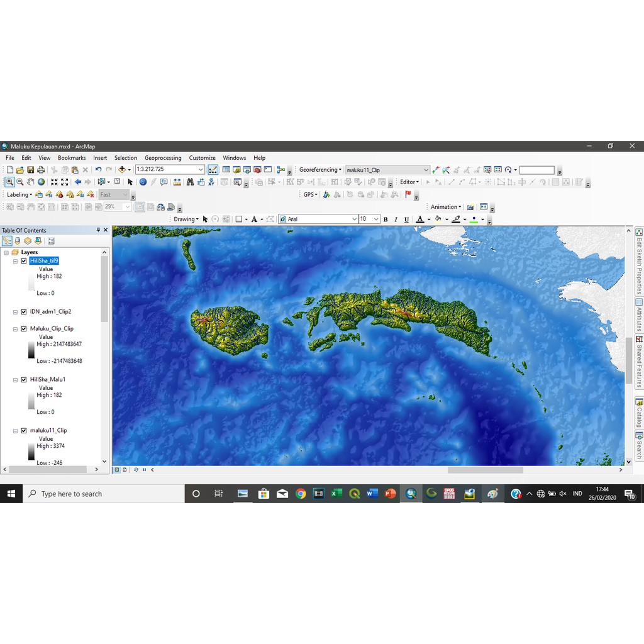Open the Editor Toolbar icon
This screenshot has height=644, width=644.
[x=213, y=170]
